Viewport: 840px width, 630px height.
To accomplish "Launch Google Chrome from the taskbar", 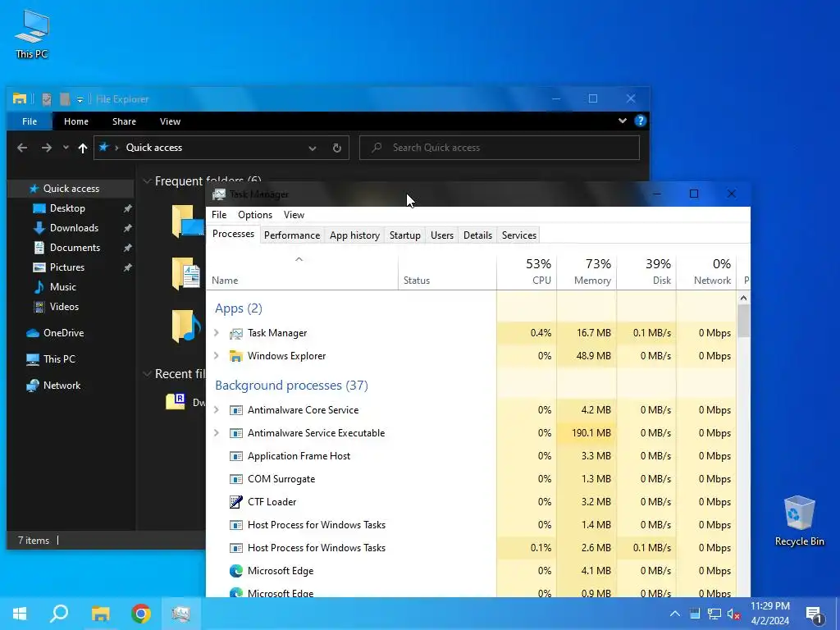I will 141,614.
